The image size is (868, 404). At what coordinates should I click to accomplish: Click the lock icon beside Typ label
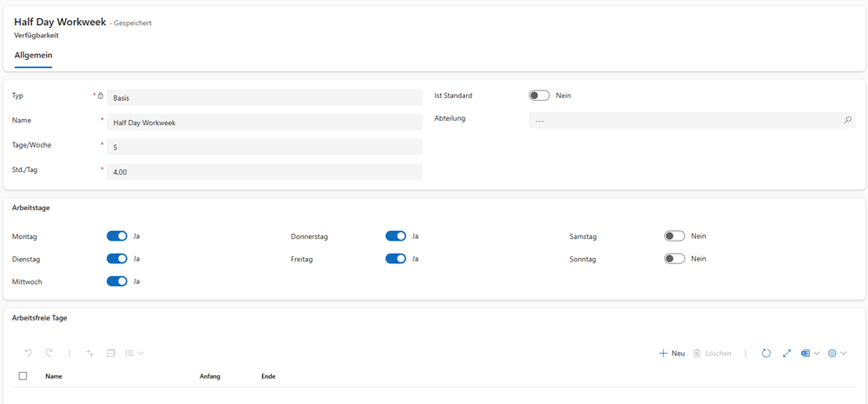pyautogui.click(x=101, y=96)
